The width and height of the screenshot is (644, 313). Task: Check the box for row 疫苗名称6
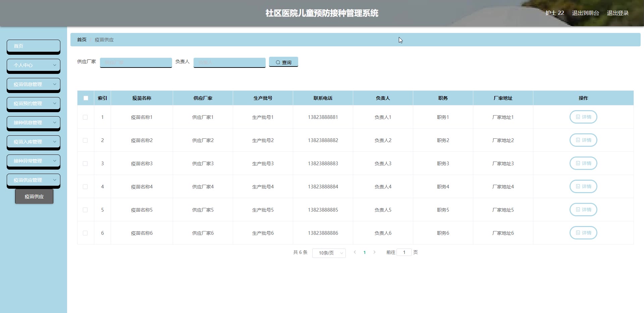click(x=85, y=233)
